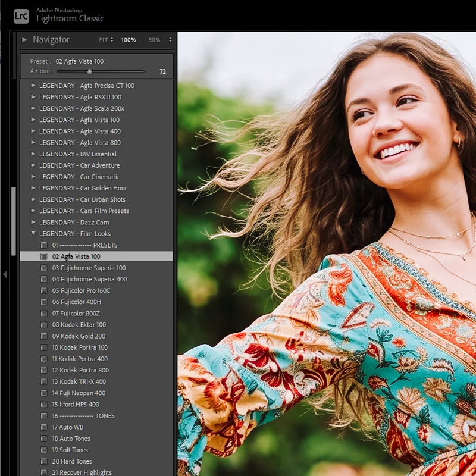Expand LEGENDARY - Agfa Precisa CT 100 group
476x476 pixels.
[x=33, y=86]
